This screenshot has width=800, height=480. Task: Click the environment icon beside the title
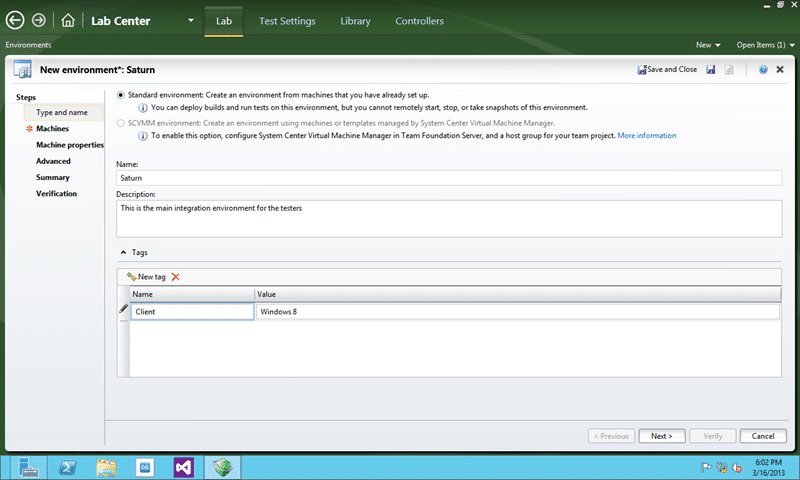pyautogui.click(x=22, y=69)
